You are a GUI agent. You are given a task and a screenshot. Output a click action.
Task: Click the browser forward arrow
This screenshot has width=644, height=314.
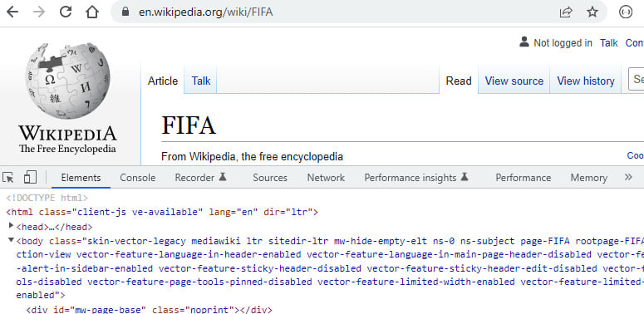point(38,12)
